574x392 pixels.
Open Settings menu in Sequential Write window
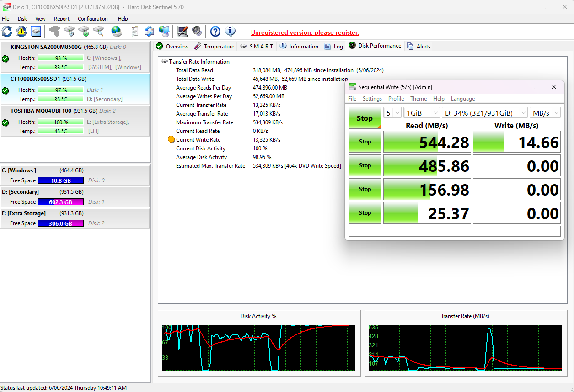(372, 99)
